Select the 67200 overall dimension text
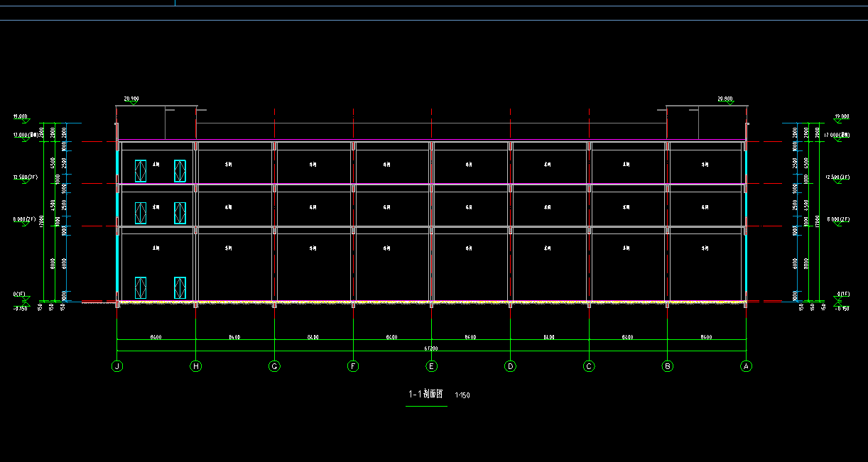Screen dimensions: 868x462 coord(431,348)
